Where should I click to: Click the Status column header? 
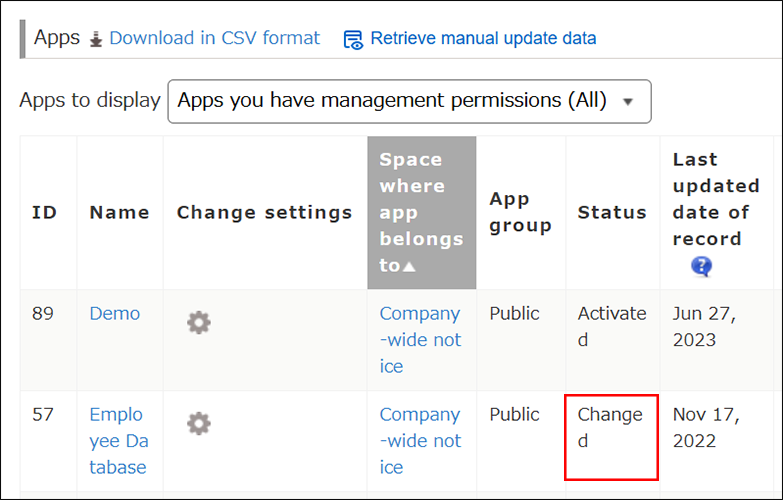pyautogui.click(x=612, y=212)
